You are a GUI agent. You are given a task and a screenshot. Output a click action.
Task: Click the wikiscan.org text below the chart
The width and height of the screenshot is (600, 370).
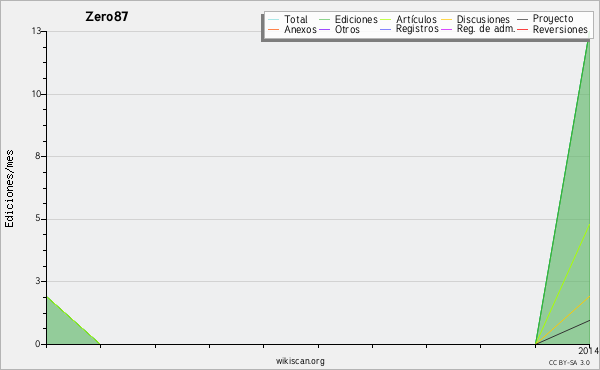click(x=300, y=361)
